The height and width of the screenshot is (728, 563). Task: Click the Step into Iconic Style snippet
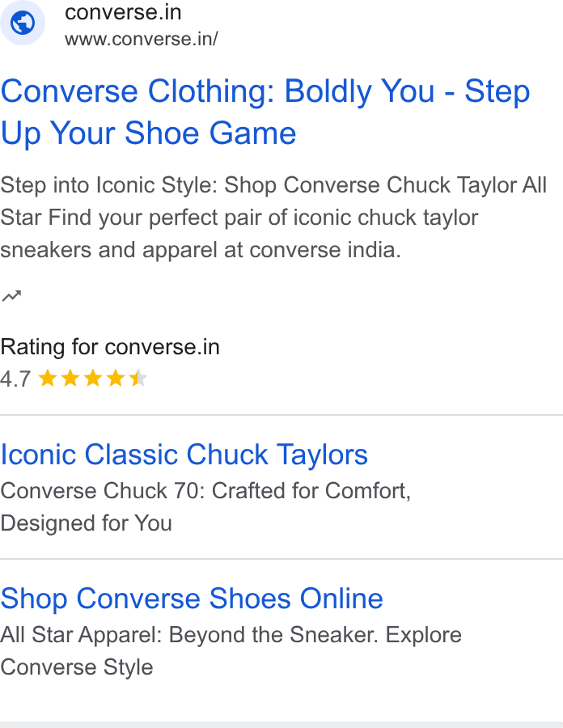click(273, 218)
